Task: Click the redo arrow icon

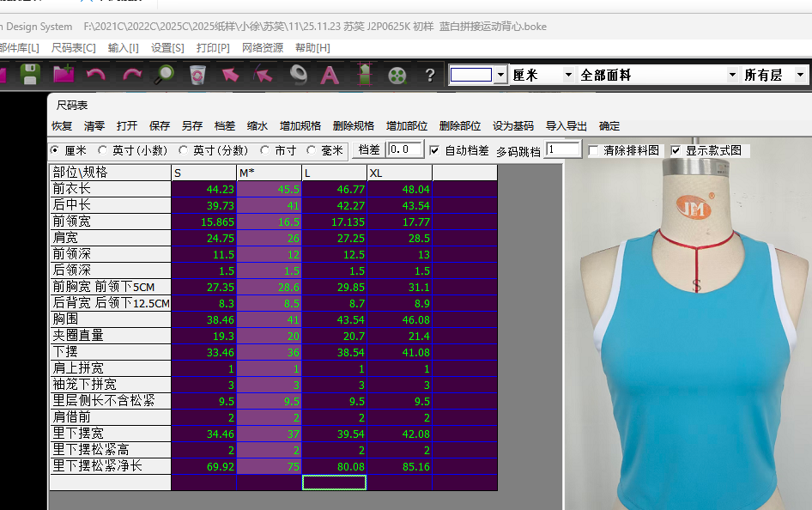Action: click(131, 76)
